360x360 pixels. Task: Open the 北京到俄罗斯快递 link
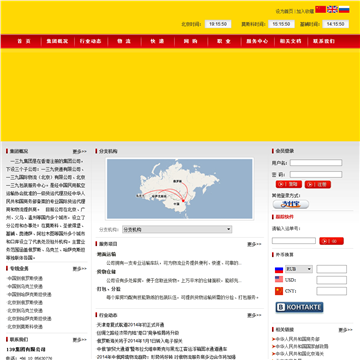(25, 303)
